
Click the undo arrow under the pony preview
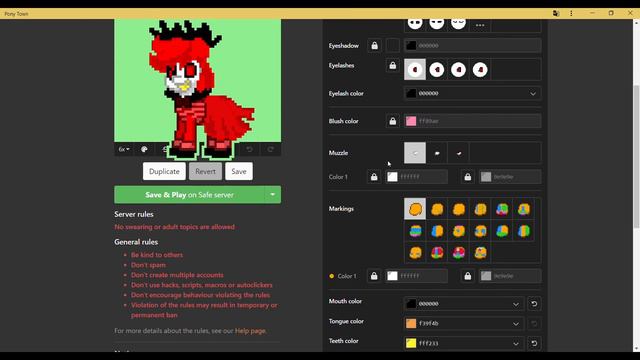[249, 149]
